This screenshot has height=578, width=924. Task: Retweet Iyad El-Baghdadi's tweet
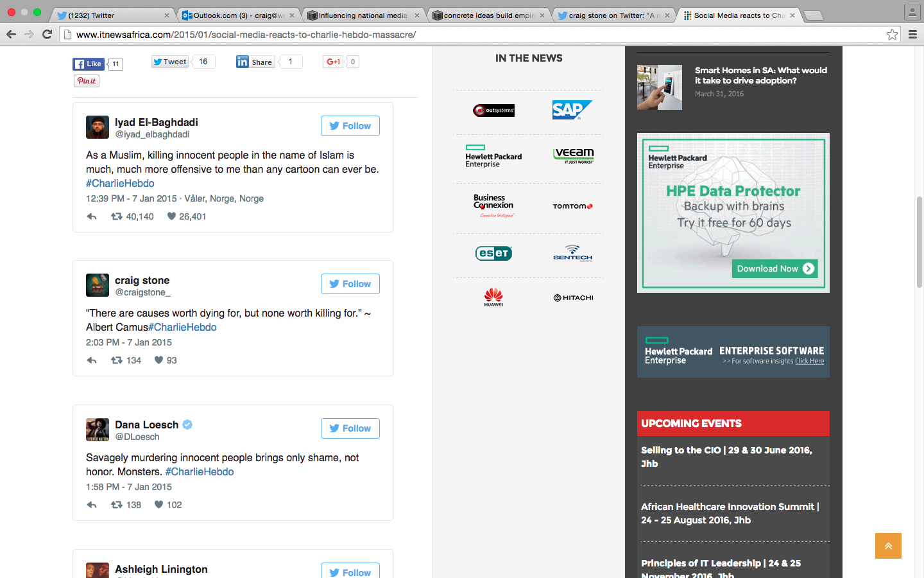(117, 216)
